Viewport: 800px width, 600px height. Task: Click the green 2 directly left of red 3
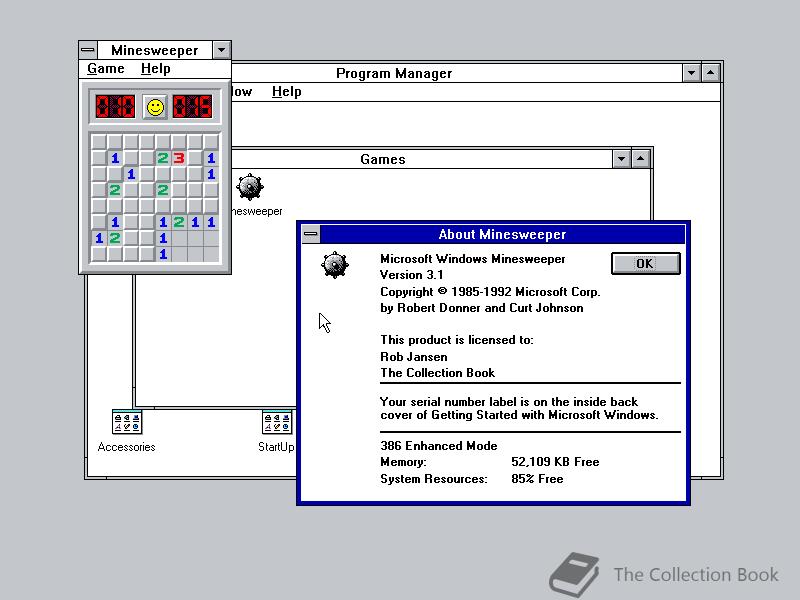pos(163,158)
